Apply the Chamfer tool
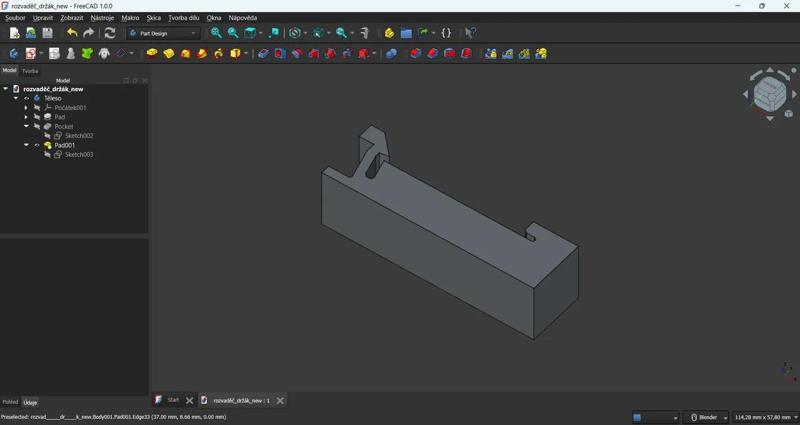This screenshot has height=425, width=800. pyautogui.click(x=433, y=54)
